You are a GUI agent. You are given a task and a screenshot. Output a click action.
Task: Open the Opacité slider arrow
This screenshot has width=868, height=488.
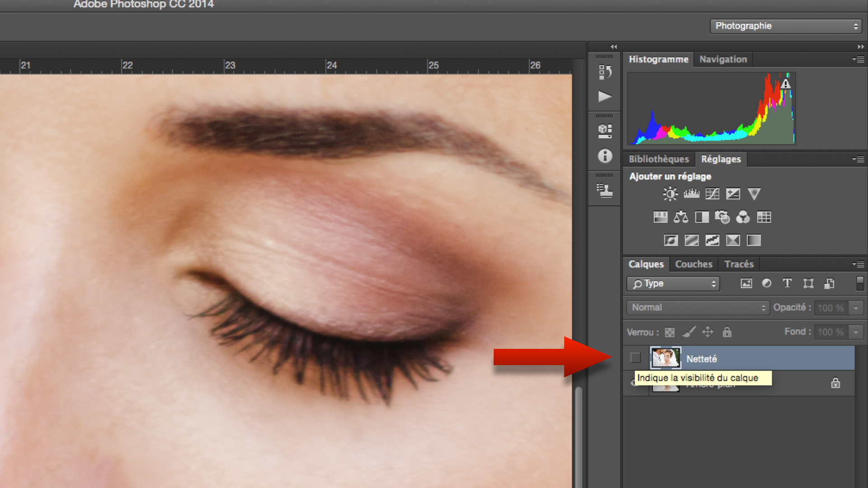point(856,308)
